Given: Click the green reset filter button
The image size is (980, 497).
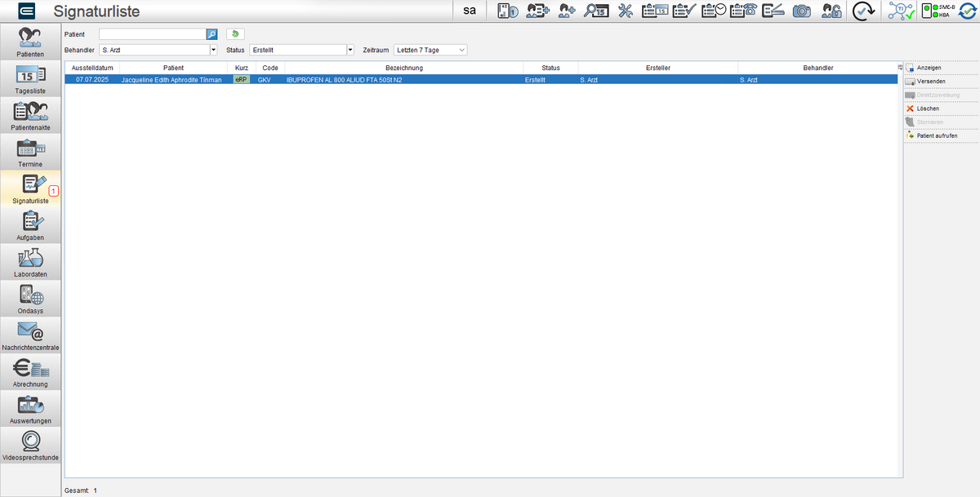Looking at the screenshot, I should click(x=235, y=34).
